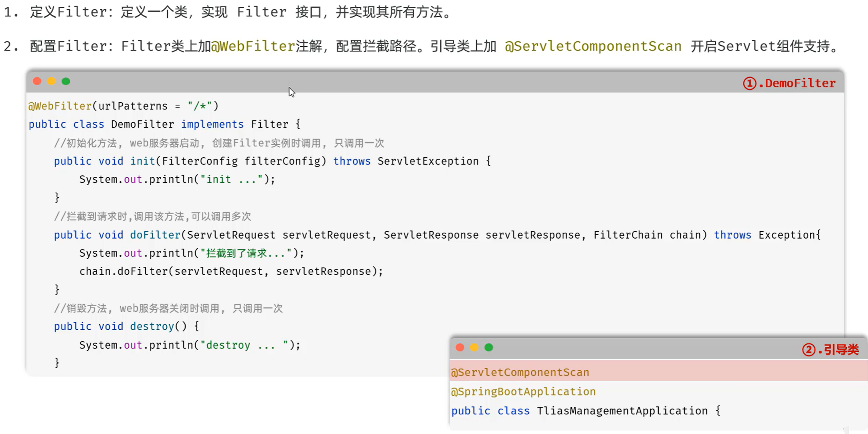Click green dot in 引导类 window
Screen dimensions: 868x434
[x=488, y=347]
